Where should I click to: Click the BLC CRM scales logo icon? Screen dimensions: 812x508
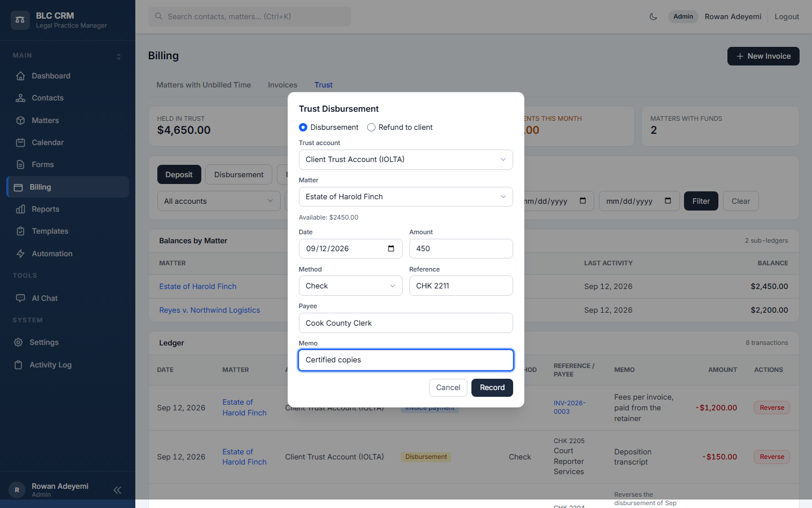coord(20,20)
